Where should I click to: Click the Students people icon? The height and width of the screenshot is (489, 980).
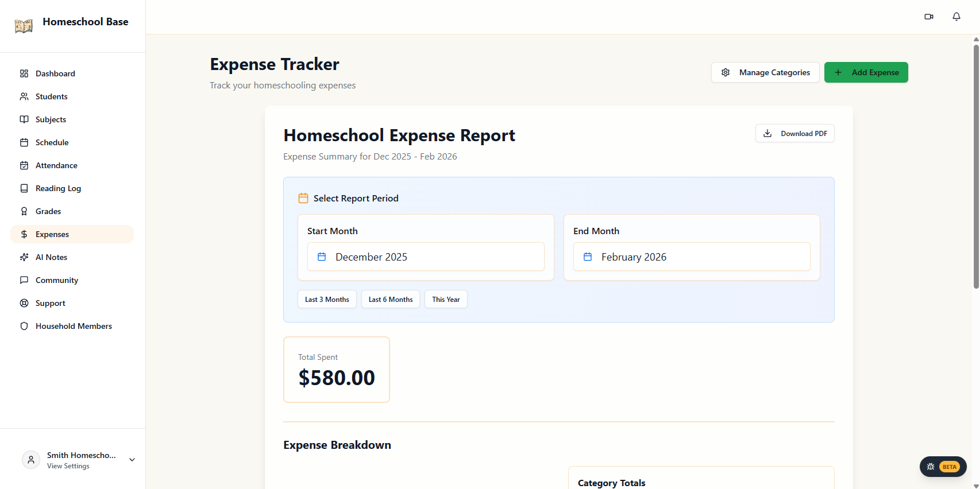click(24, 96)
